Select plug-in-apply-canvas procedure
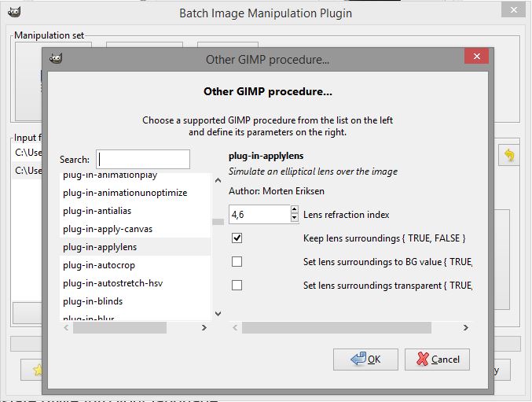This screenshot has height=402, width=532. (135, 229)
